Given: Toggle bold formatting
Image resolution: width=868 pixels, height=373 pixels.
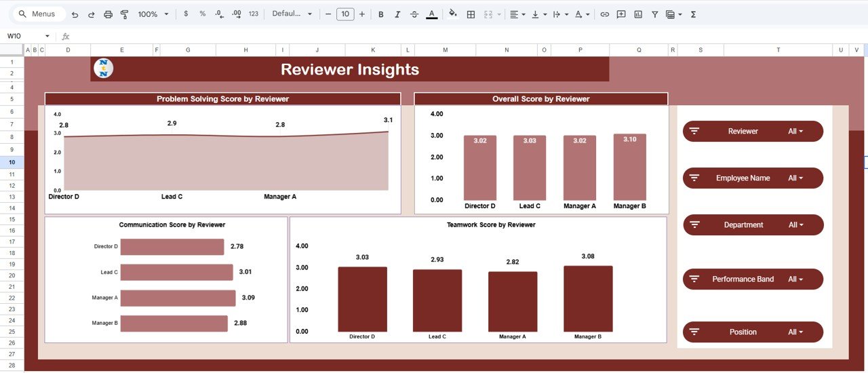Looking at the screenshot, I should pos(380,14).
